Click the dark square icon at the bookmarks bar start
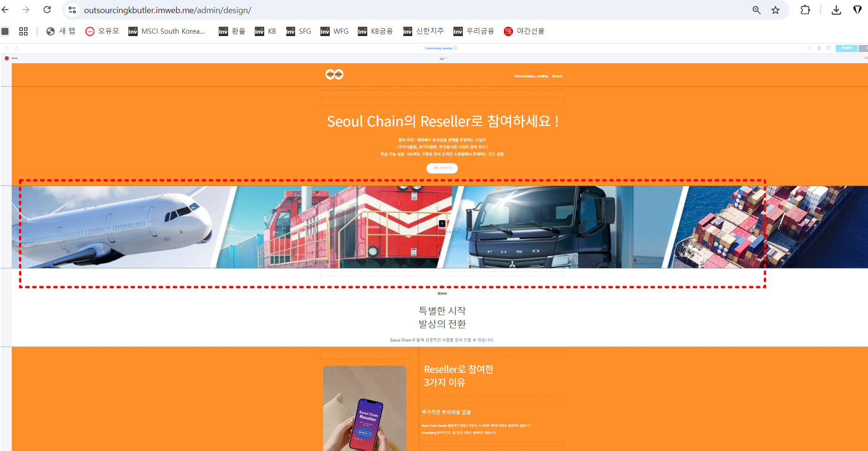Viewport: 868px width, 451px height. (5, 31)
